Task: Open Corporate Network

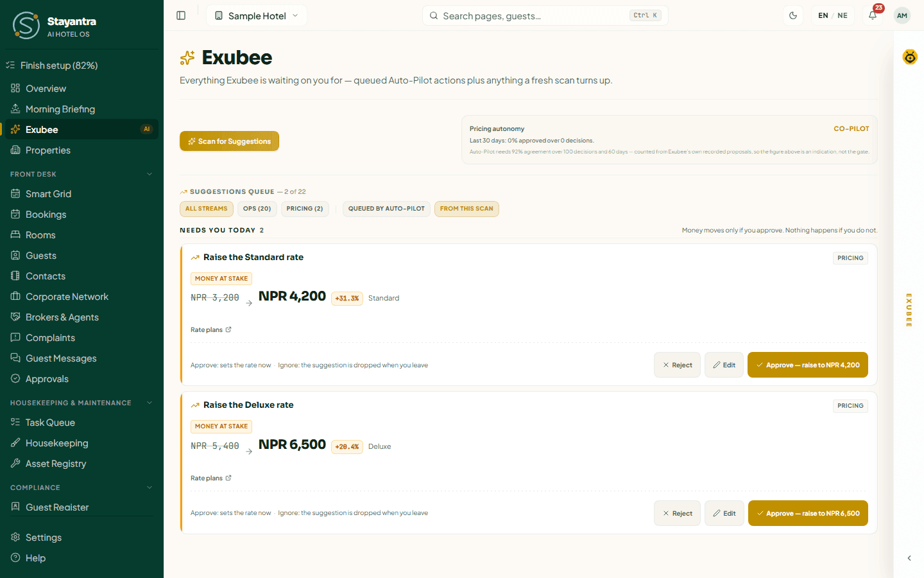Action: [x=81, y=297]
